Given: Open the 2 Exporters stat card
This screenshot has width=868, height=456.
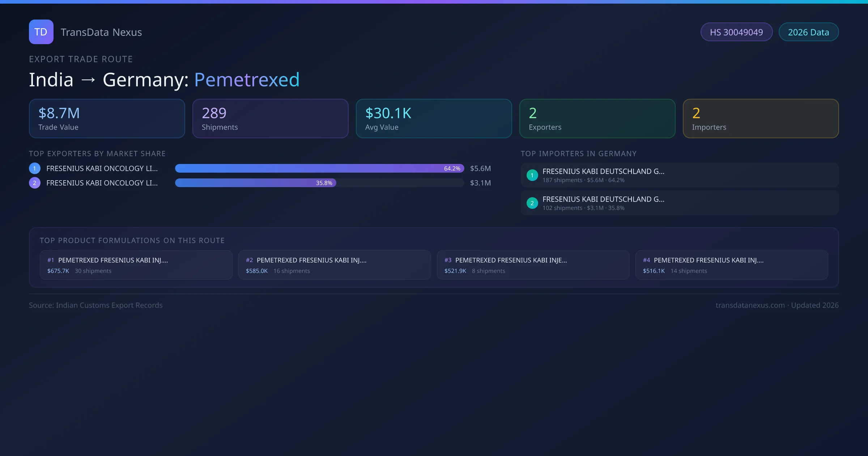Looking at the screenshot, I should pos(597,119).
